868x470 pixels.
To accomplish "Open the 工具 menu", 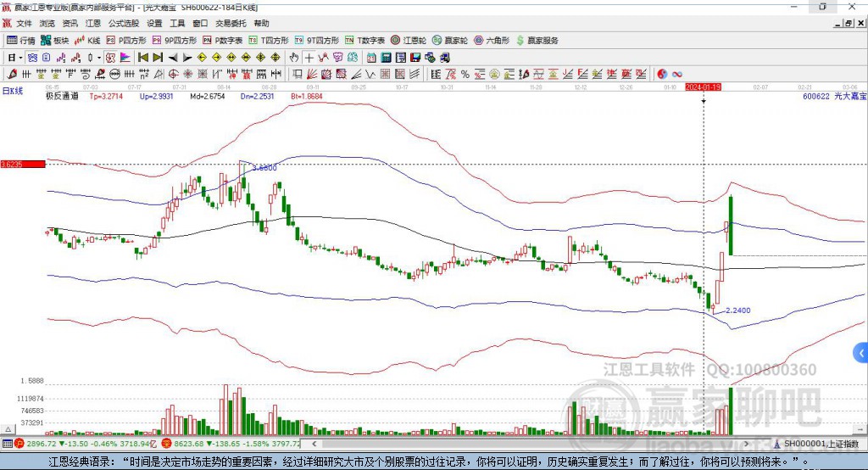I will (177, 23).
